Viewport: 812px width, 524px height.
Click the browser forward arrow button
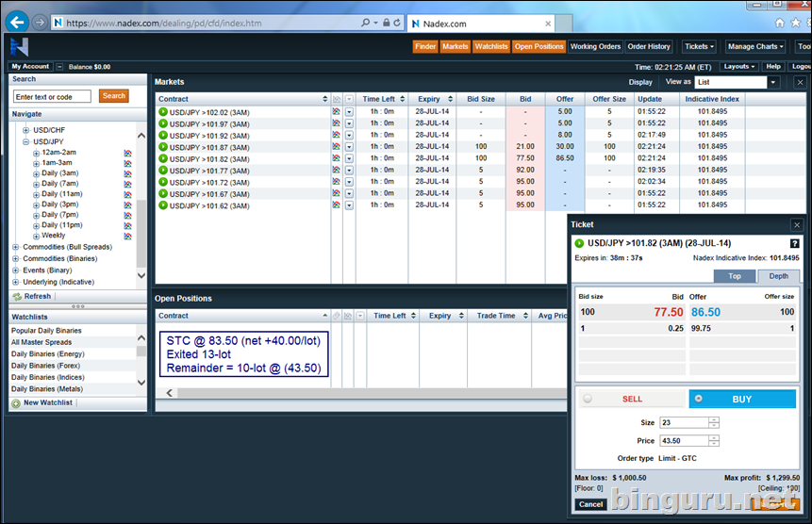click(x=40, y=23)
